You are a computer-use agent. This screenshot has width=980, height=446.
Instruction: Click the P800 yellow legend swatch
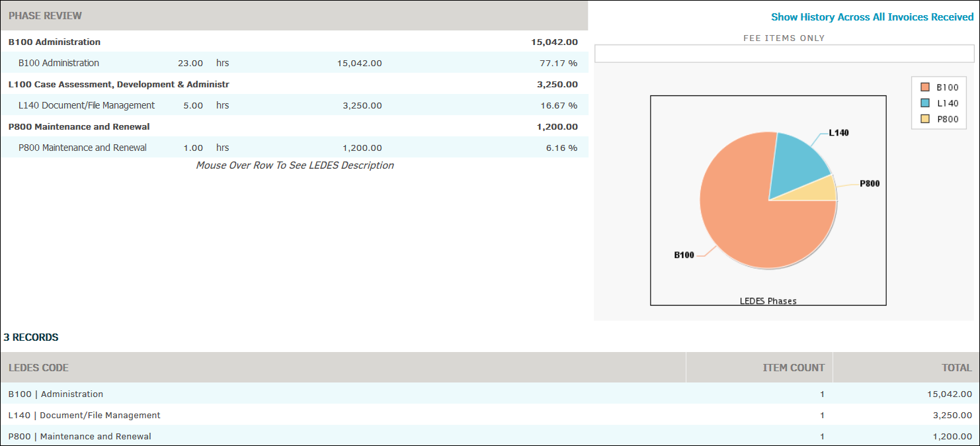(x=924, y=119)
